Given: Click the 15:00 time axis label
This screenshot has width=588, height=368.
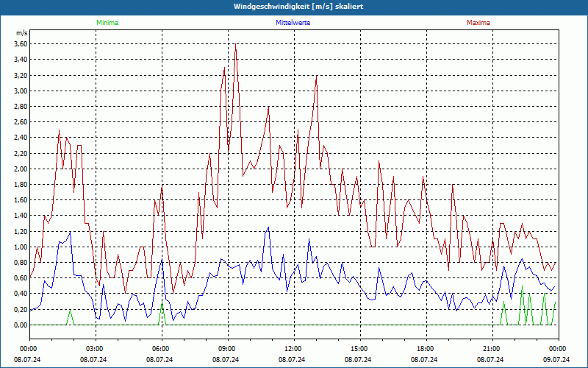Looking at the screenshot, I should (x=359, y=349).
